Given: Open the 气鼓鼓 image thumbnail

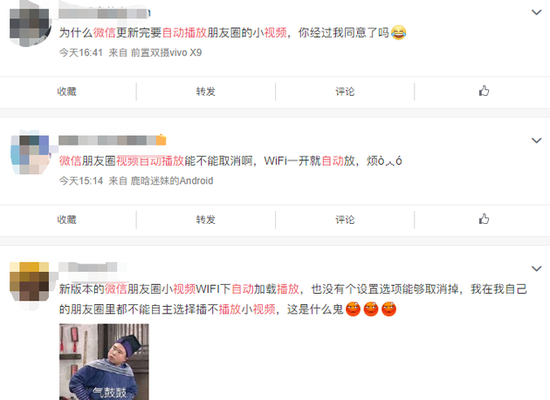Looking at the screenshot, I should [x=104, y=362].
